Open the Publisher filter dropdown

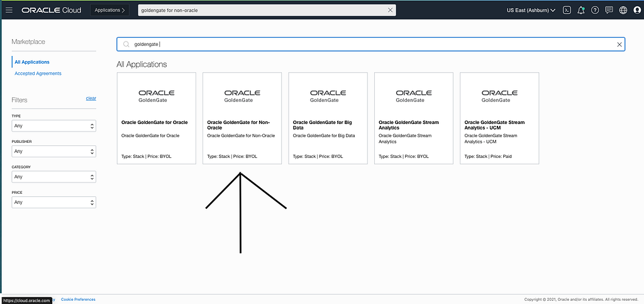54,151
